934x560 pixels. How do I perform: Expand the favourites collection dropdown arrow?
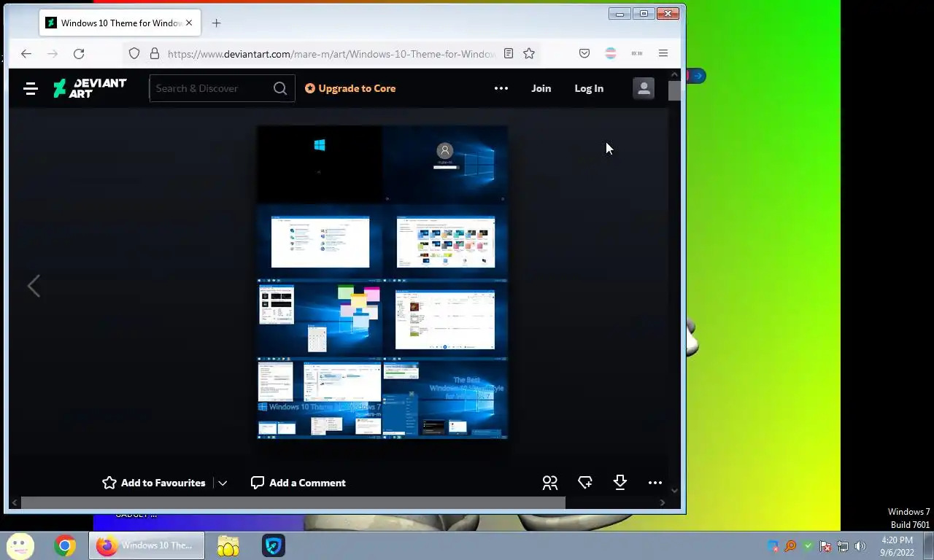click(223, 483)
